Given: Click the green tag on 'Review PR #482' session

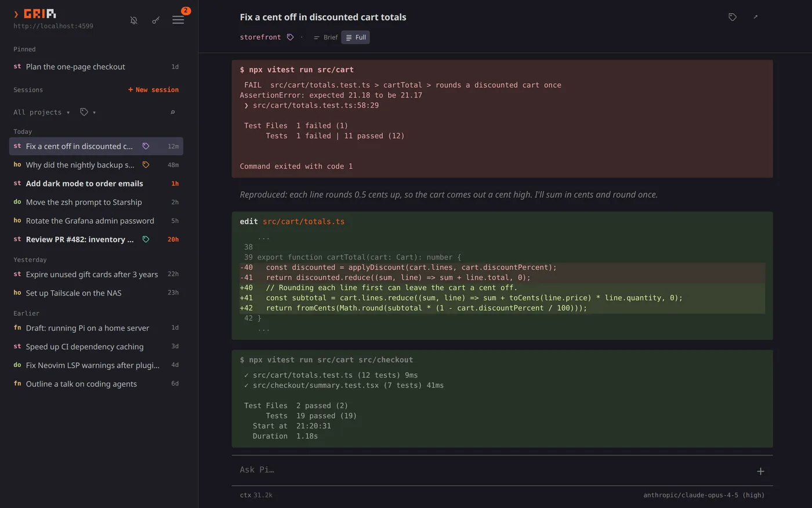Looking at the screenshot, I should tap(146, 239).
